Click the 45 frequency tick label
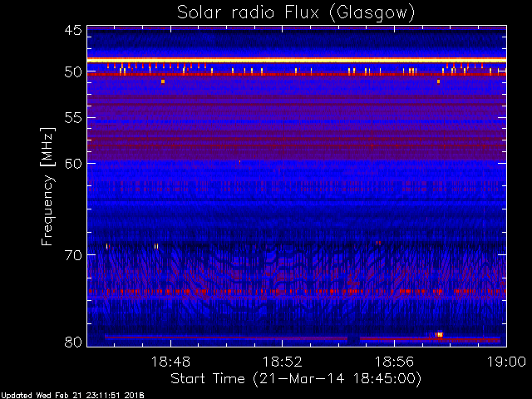This screenshot has width=532, height=399. (73, 31)
